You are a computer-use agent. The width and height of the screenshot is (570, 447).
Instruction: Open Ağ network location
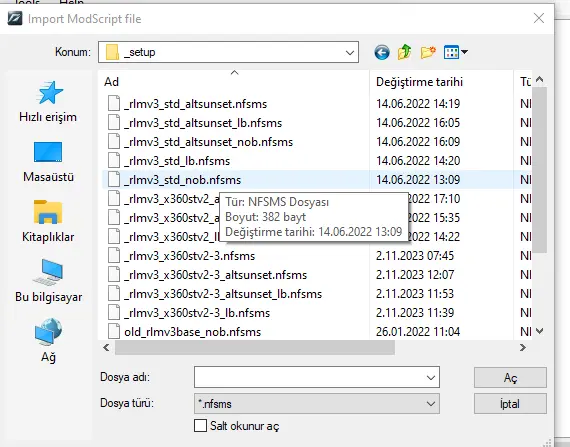pos(48,341)
